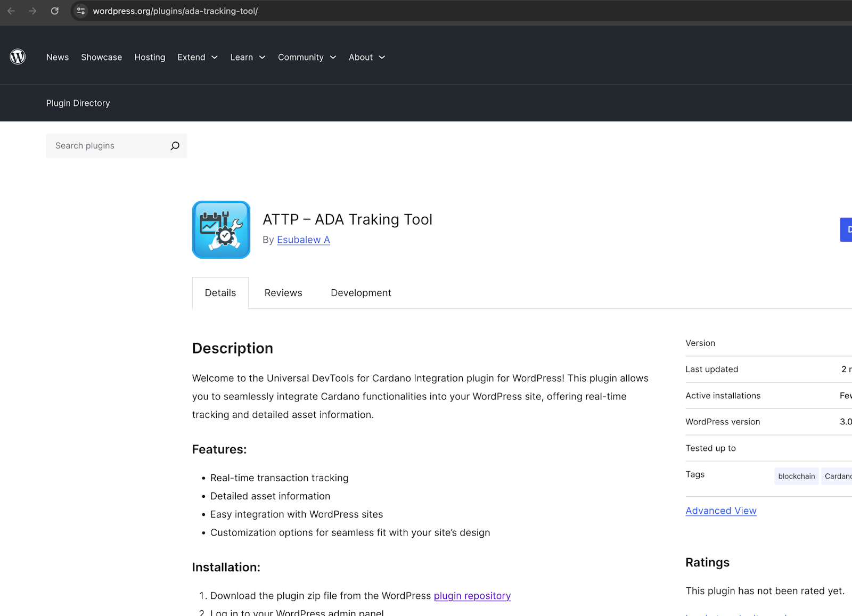Open the Learn menu label
The width and height of the screenshot is (852, 616).
point(242,57)
